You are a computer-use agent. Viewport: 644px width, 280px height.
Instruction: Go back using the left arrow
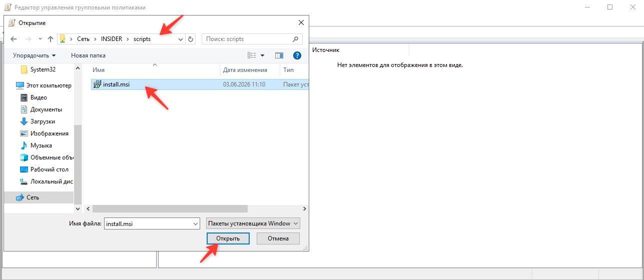[x=14, y=39]
